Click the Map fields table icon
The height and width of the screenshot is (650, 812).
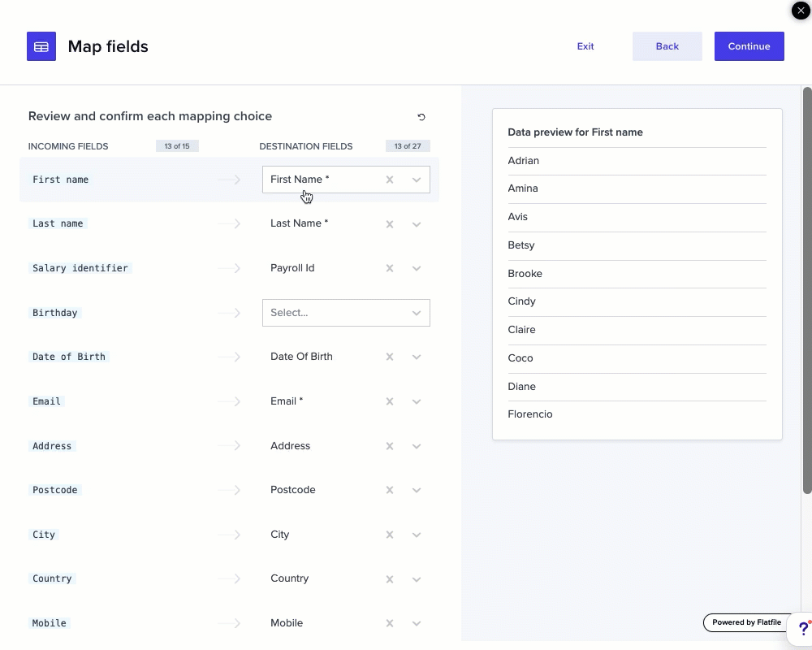41,46
